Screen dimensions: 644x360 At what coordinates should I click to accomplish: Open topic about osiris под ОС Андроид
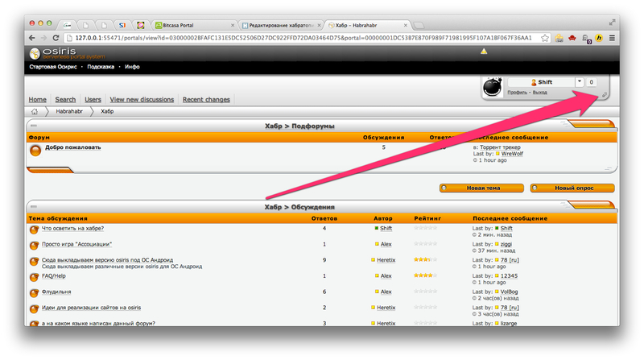[x=107, y=260]
